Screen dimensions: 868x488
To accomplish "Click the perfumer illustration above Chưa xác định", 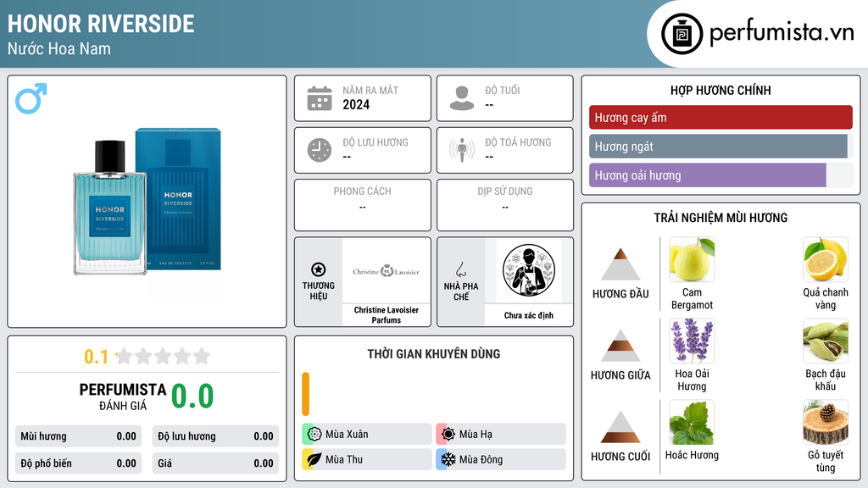I will click(529, 270).
